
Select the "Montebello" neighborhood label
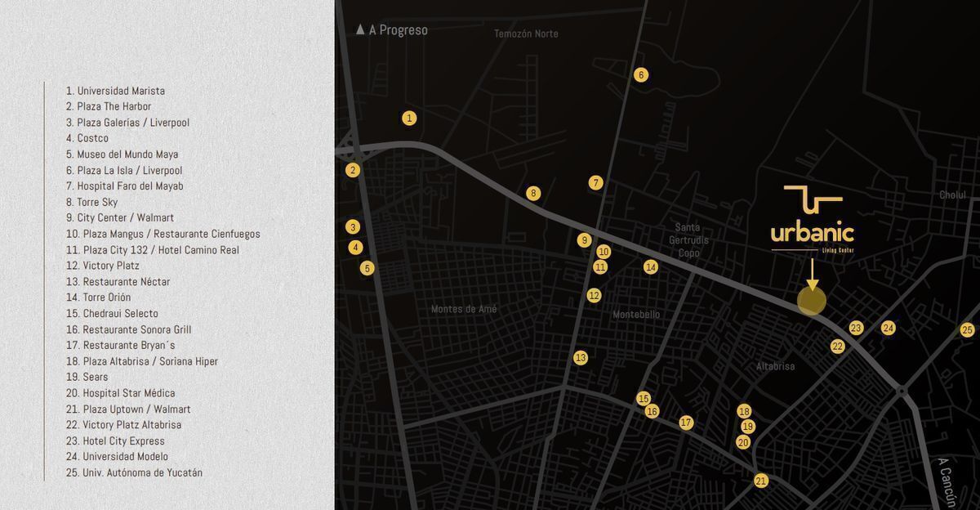pos(636,315)
